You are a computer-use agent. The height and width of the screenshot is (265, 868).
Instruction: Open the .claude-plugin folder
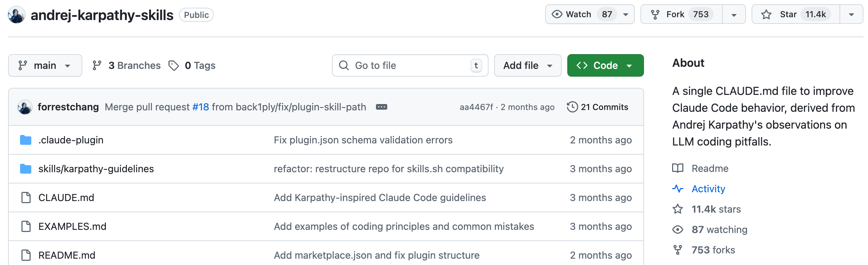pos(71,140)
